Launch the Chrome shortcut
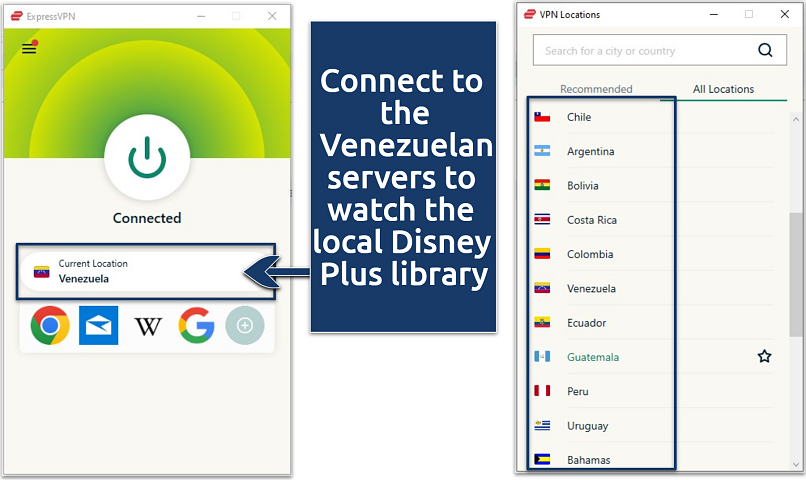This screenshot has height=480, width=806. point(50,325)
